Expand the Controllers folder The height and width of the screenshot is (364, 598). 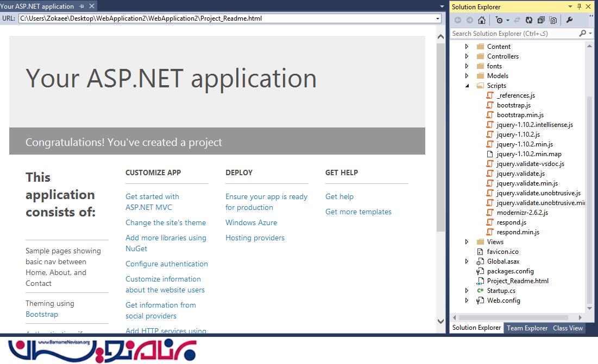pyautogui.click(x=467, y=56)
